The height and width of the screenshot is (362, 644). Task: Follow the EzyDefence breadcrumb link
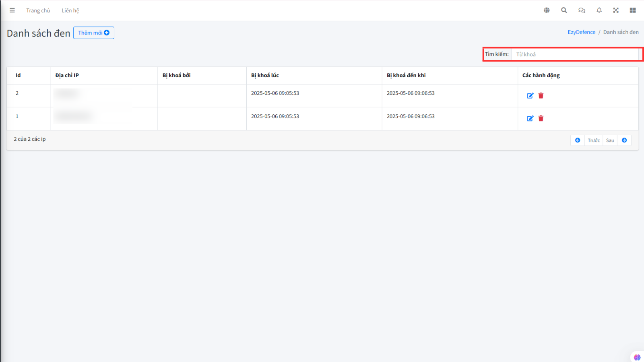pos(581,32)
